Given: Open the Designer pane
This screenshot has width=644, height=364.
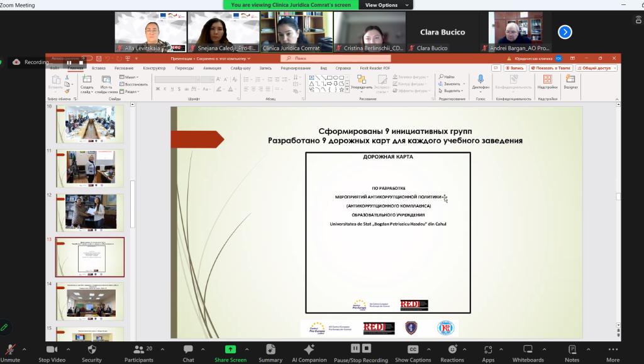Looking at the screenshot, I should 570,81.
